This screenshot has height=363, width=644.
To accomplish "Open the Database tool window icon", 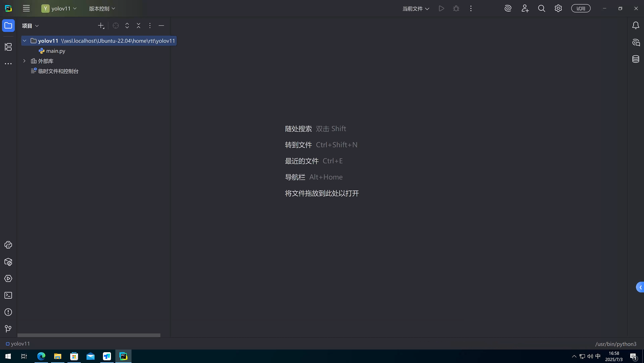I will coord(636,59).
